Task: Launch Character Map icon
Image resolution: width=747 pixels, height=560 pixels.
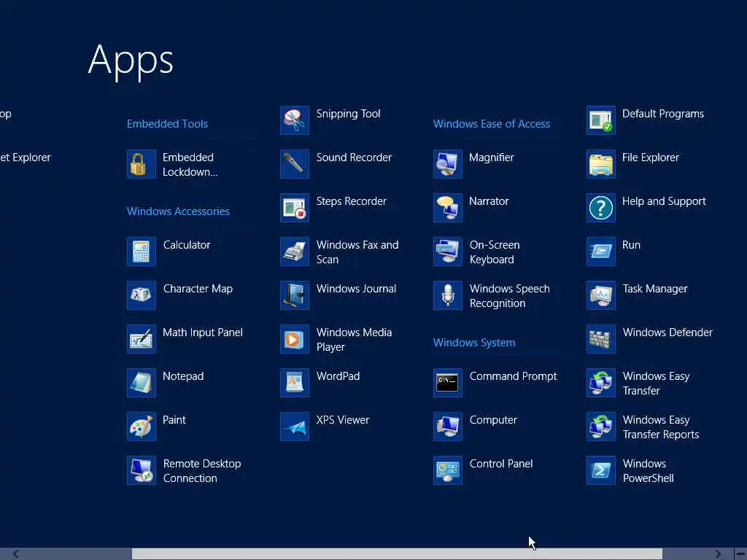Action: point(142,295)
